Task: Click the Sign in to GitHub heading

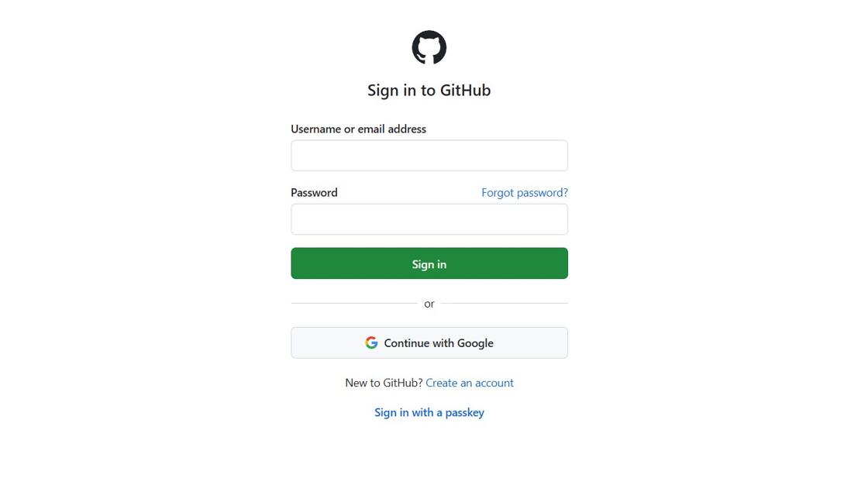Action: pos(429,91)
